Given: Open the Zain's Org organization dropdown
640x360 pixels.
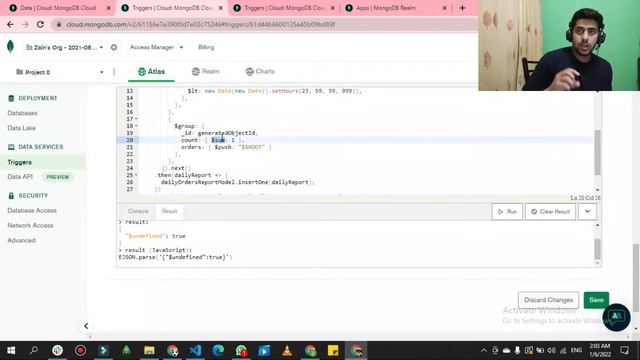Looking at the screenshot, I should point(64,47).
